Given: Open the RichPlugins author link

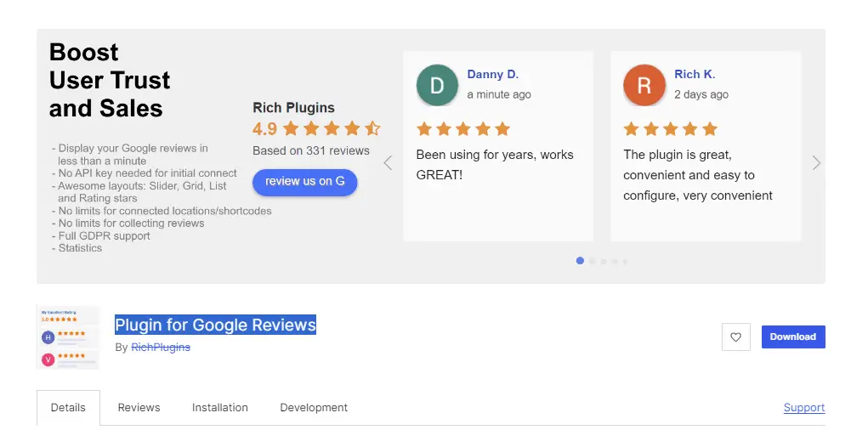Looking at the screenshot, I should [x=161, y=348].
